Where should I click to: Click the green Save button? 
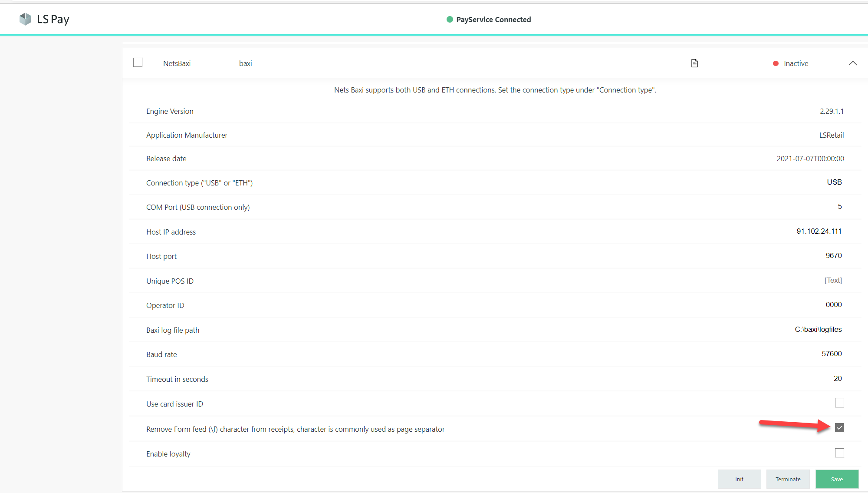pyautogui.click(x=837, y=479)
